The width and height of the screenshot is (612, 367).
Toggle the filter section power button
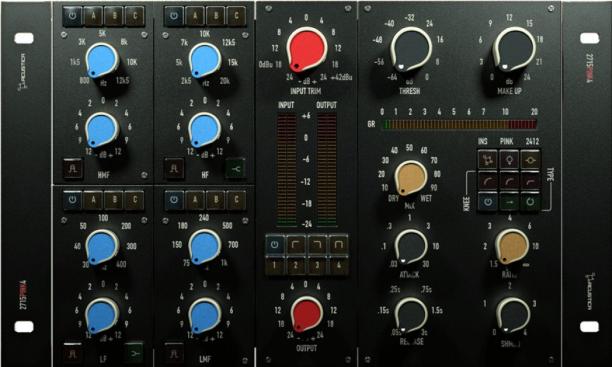(275, 245)
